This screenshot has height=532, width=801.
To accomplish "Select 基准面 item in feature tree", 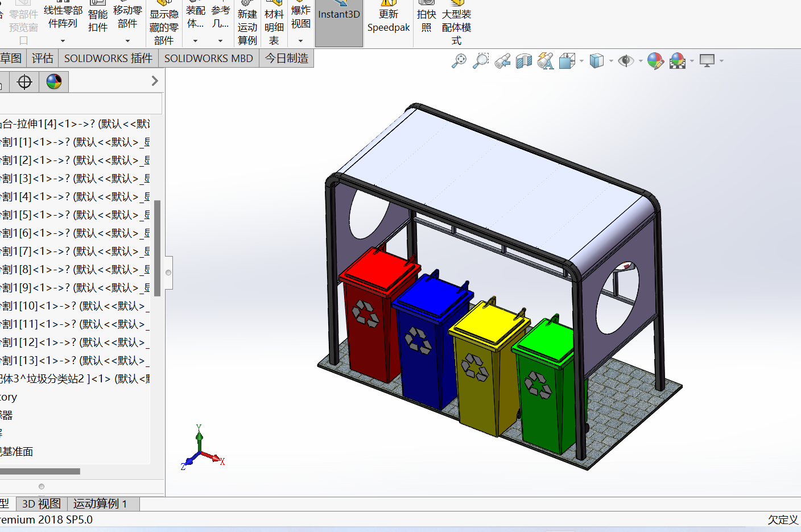I will (16, 452).
